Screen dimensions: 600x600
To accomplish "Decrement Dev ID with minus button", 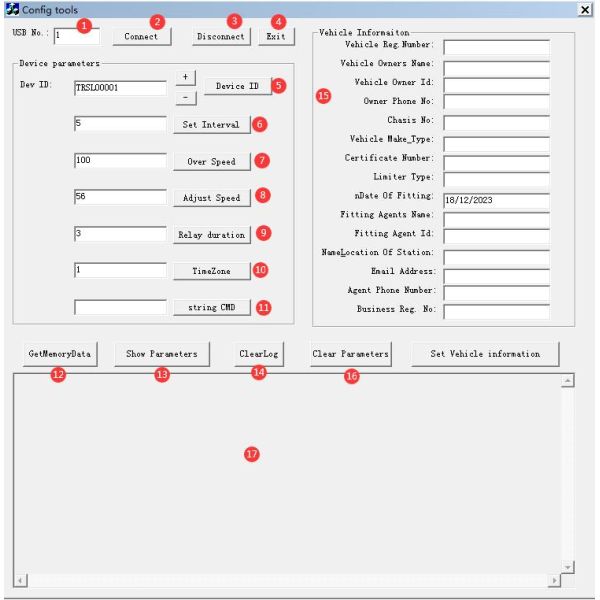I will click(185, 97).
